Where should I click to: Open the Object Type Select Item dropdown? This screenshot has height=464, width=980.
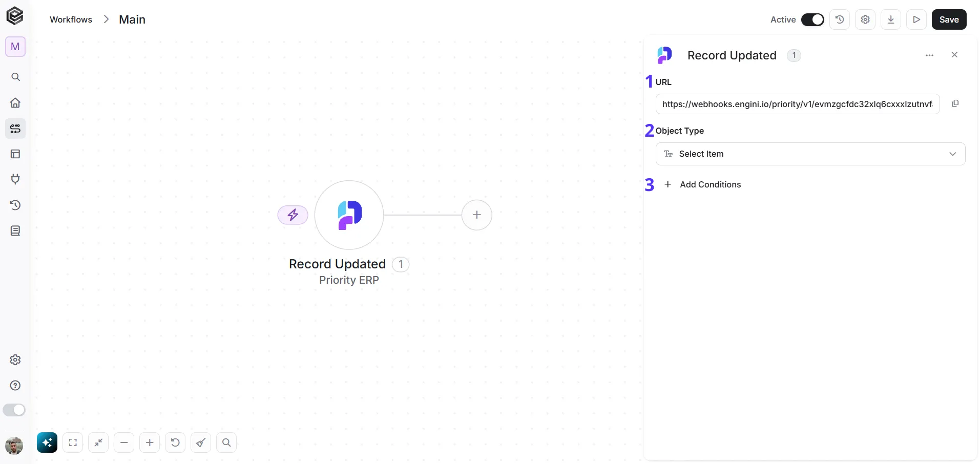[810, 154]
